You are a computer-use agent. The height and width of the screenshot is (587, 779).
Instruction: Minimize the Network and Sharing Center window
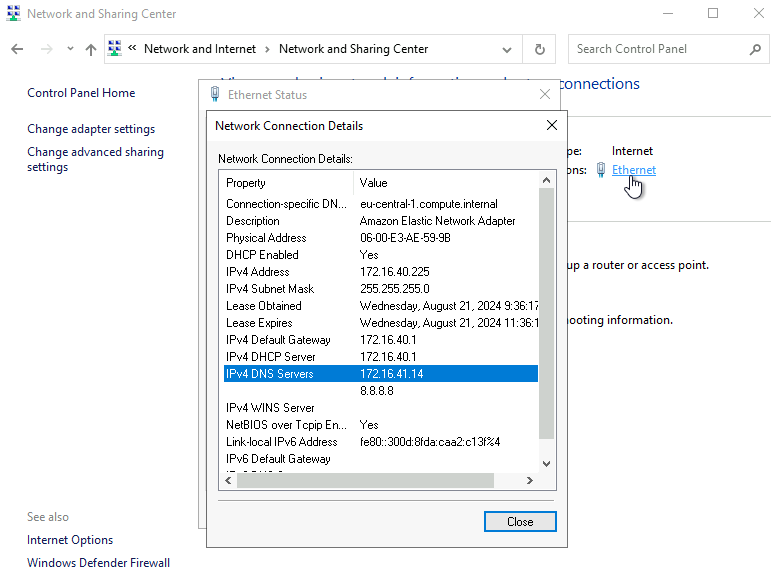click(668, 13)
